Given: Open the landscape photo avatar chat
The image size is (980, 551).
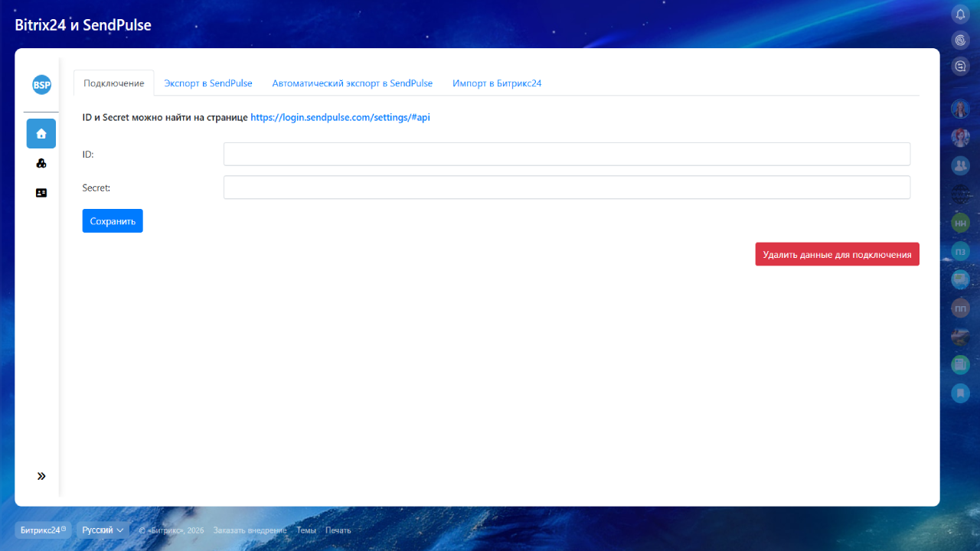Looking at the screenshot, I should point(960,337).
